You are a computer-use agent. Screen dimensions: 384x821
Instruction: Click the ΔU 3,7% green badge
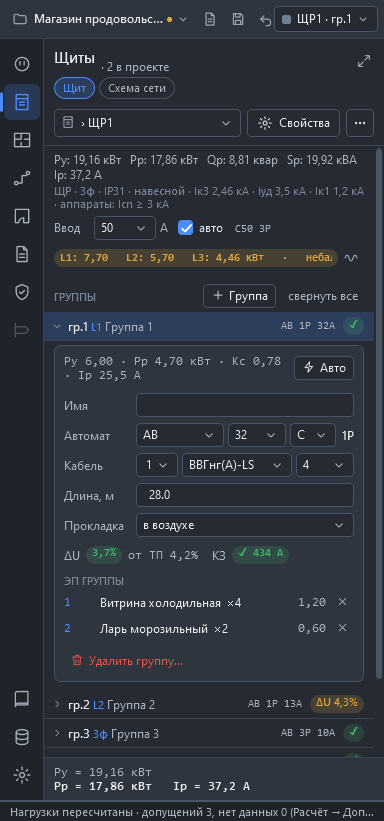(x=104, y=554)
